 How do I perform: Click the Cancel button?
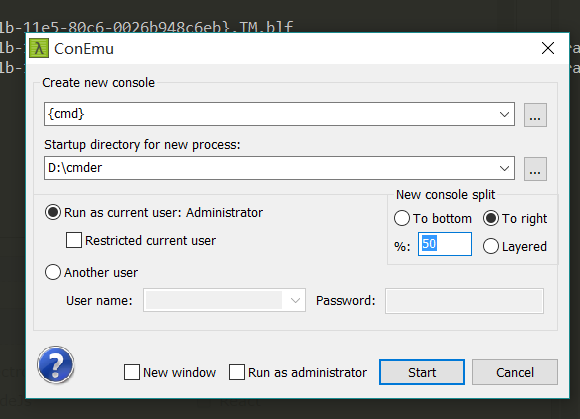click(515, 372)
